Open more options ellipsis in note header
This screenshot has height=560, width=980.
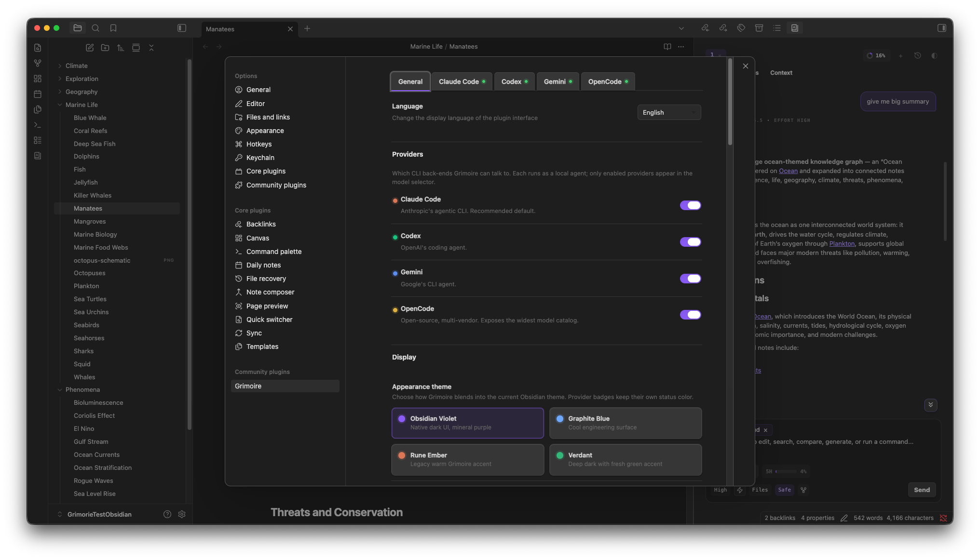tap(681, 47)
